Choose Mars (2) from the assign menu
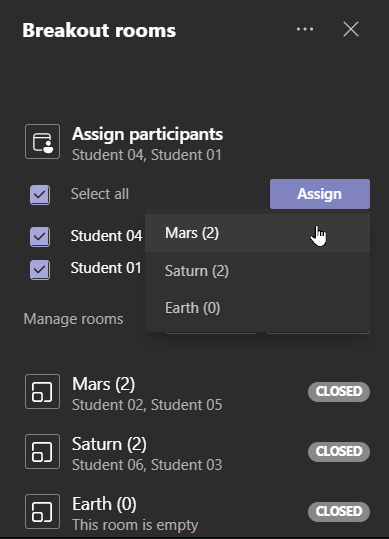 [257, 233]
